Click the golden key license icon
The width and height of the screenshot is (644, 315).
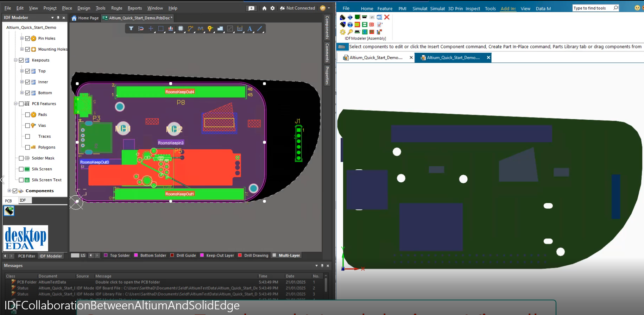pos(350,32)
